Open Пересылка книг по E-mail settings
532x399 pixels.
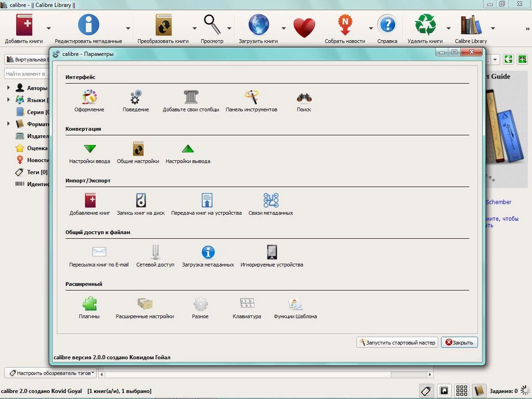coord(99,256)
